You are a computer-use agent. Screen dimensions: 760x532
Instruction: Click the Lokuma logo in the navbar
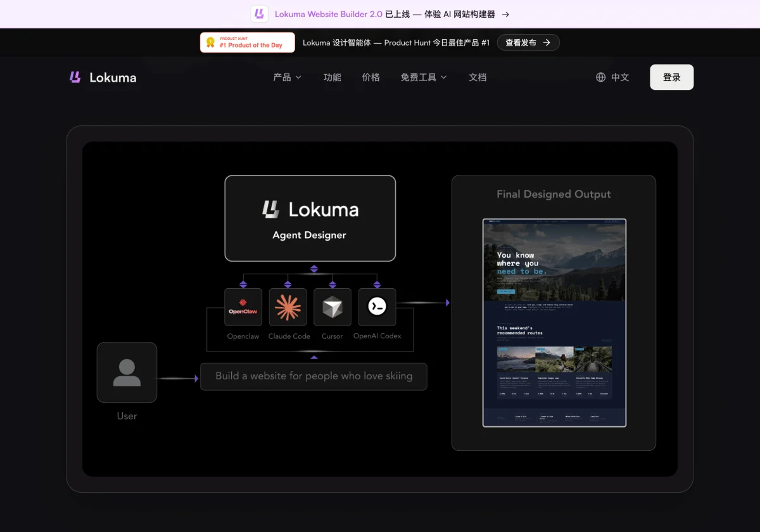(x=103, y=77)
